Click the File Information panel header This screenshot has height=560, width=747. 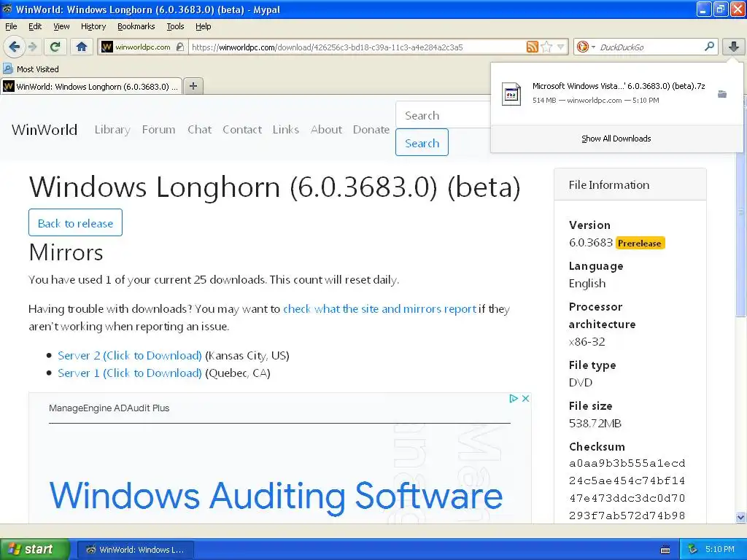630,184
